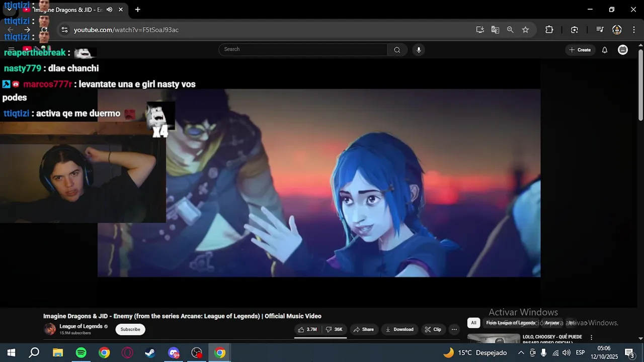
Task: Select the From League of Legends chip
Action: pos(510,323)
